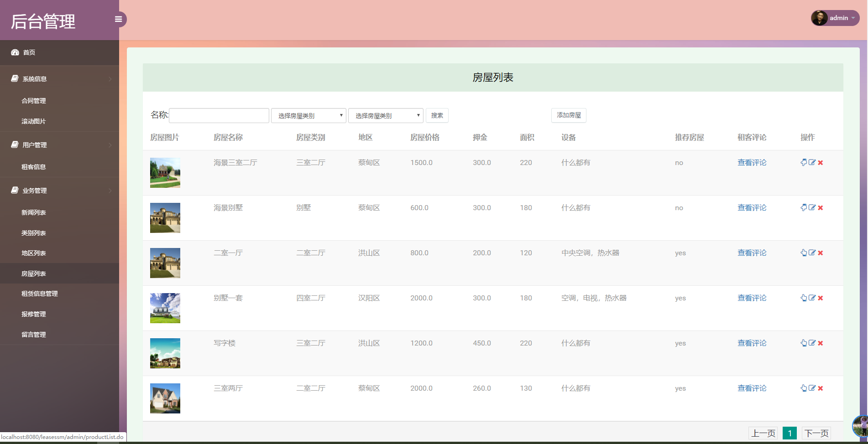Open 查看评论 for 三室两厅

pos(752,388)
